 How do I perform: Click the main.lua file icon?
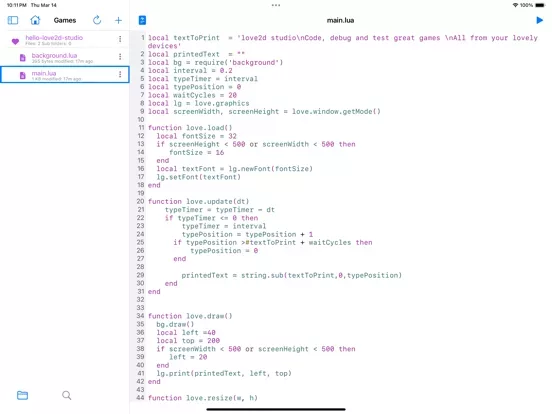coord(23,75)
